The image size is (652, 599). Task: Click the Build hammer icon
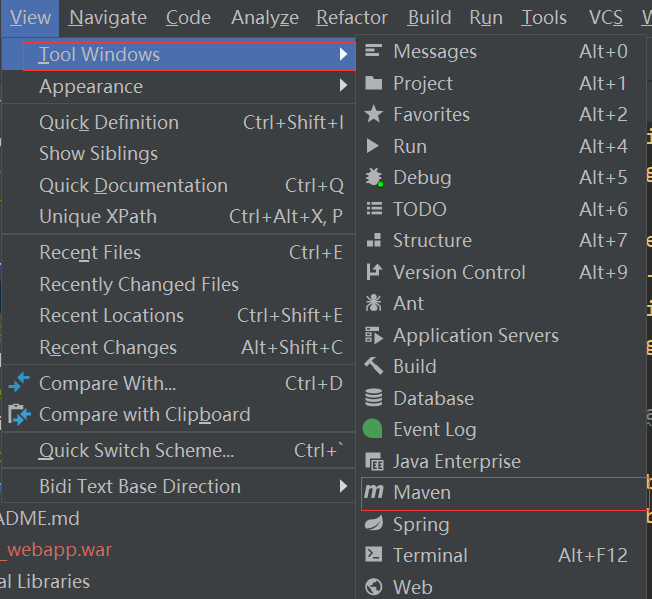(373, 366)
